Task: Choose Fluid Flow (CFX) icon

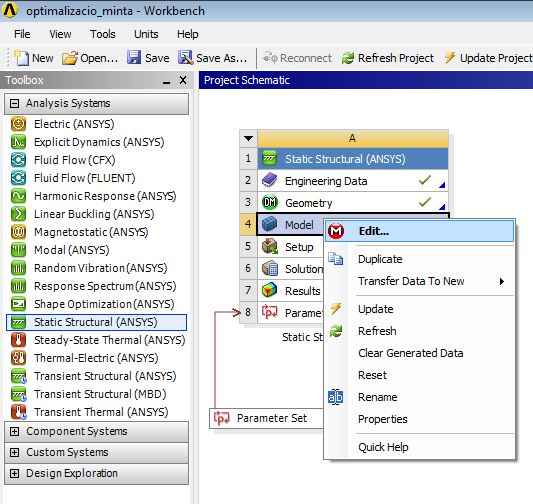Action: tap(18, 160)
